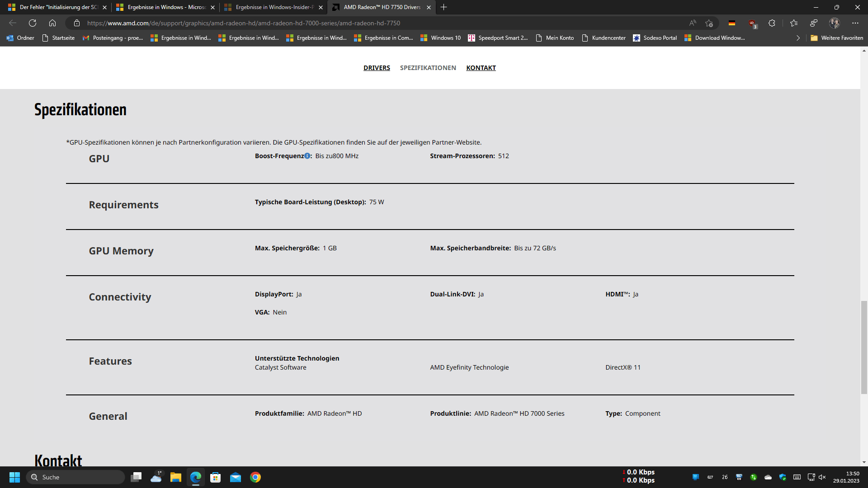Click the scrollbar down arrow

(864, 462)
